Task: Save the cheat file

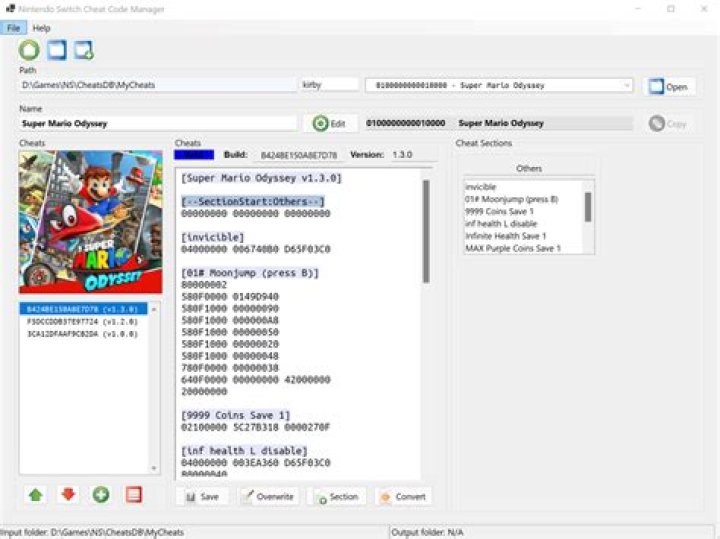Action: 202,497
